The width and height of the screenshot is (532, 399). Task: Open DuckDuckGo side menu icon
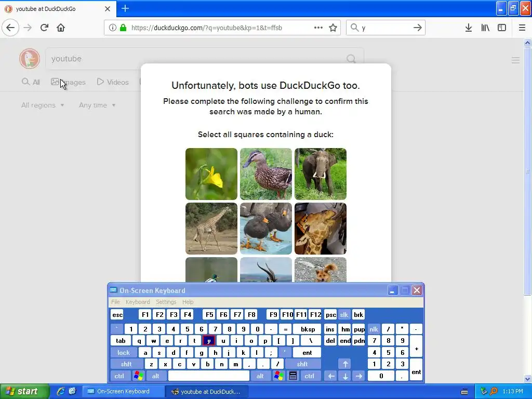pos(515,60)
